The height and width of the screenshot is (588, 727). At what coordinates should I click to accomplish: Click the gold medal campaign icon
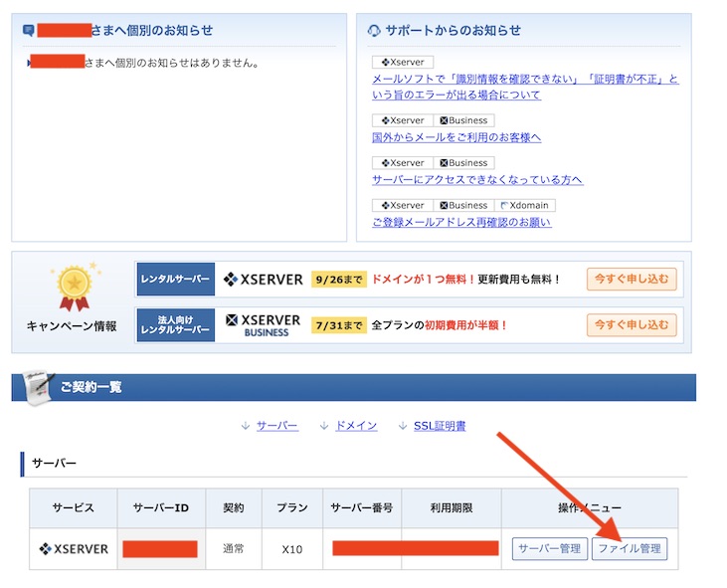75,288
